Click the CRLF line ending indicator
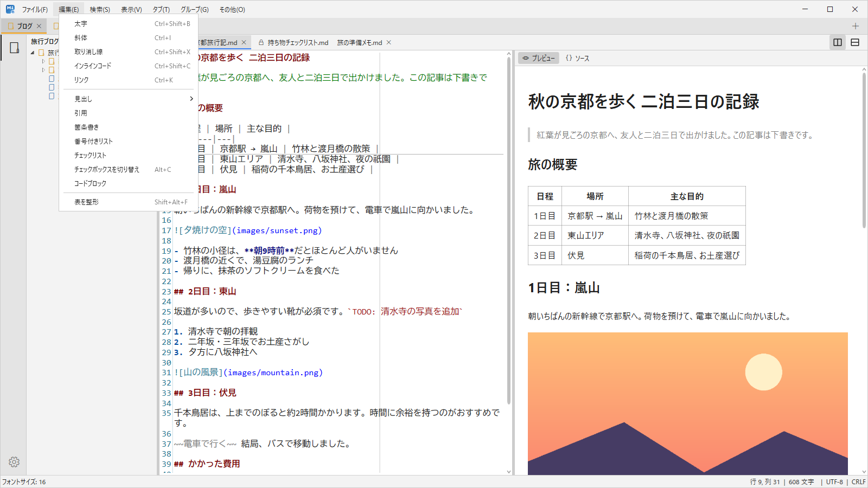The width and height of the screenshot is (868, 488). coord(858,481)
